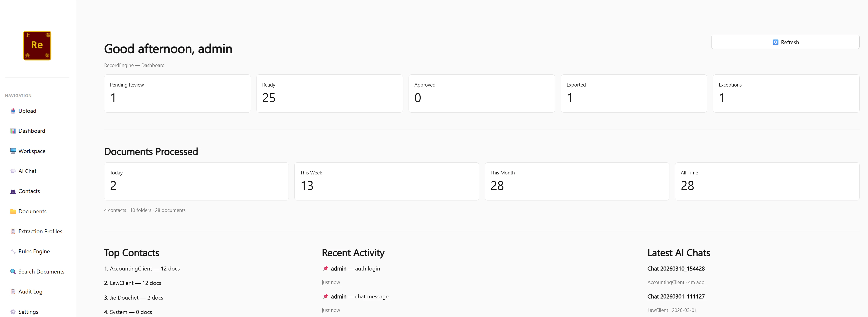Open the Dashboard icon in navigation

point(13,131)
